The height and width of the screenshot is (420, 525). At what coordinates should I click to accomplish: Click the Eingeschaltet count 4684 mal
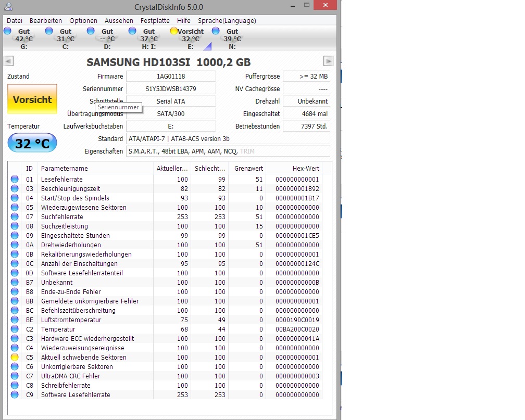306,114
